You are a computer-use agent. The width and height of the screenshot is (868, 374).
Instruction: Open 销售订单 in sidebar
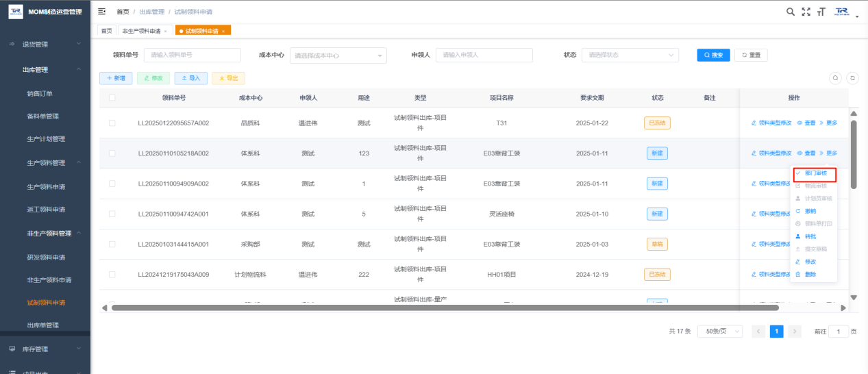(x=45, y=93)
